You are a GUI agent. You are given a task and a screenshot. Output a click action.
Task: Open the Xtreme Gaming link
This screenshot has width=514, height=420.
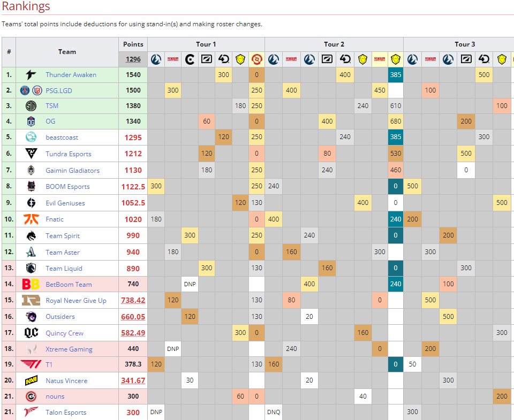[x=69, y=349]
